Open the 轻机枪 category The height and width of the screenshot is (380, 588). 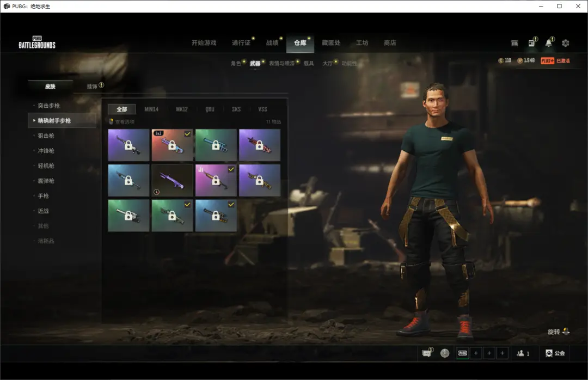(46, 166)
